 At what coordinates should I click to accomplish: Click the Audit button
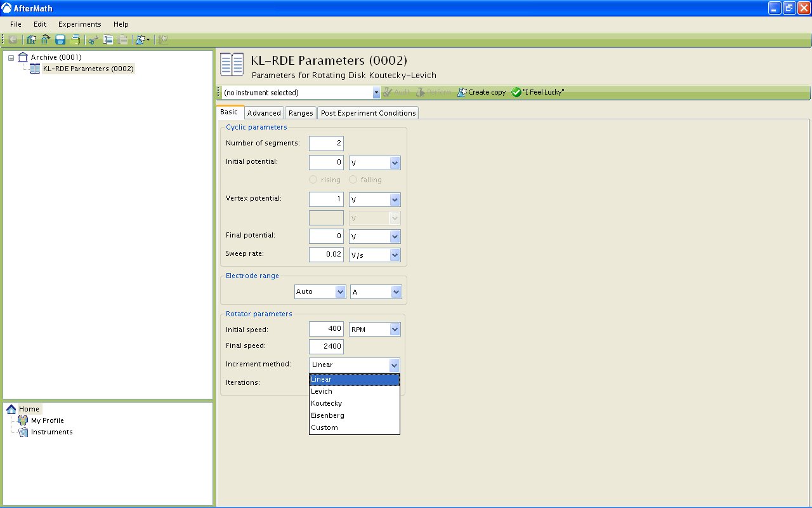pos(396,93)
